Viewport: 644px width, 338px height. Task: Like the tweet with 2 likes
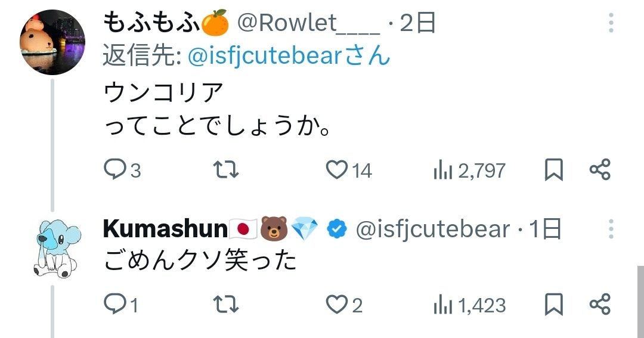point(337,305)
